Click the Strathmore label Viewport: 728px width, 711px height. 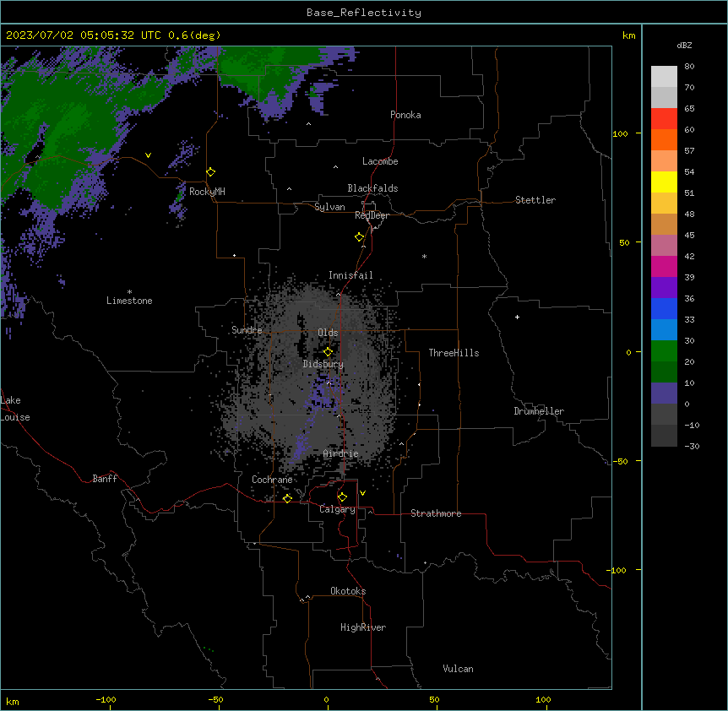tap(436, 513)
